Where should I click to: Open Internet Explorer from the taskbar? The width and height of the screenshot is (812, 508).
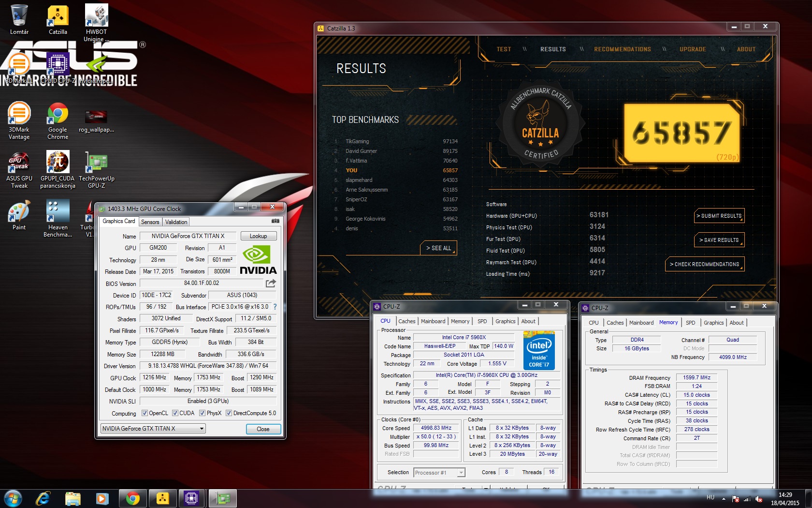tap(43, 498)
